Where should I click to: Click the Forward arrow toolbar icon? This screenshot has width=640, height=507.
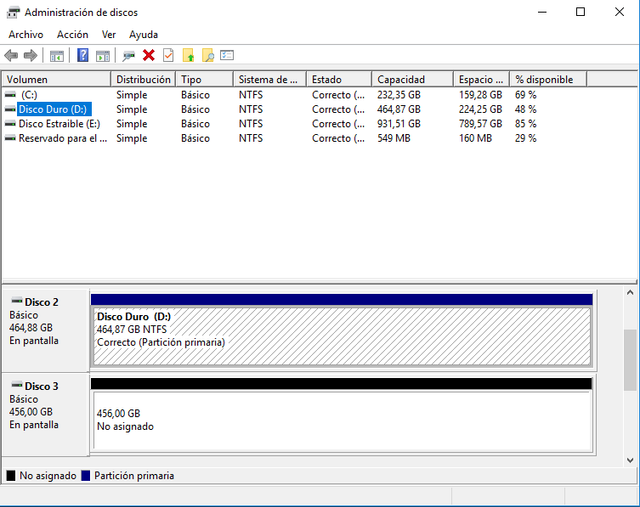(31, 55)
